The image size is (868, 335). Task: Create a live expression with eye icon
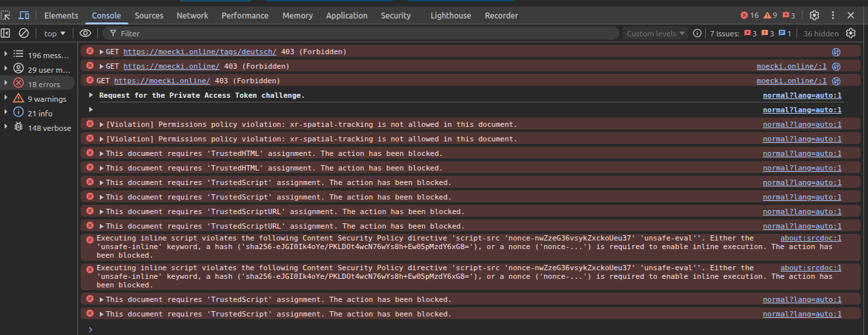point(85,33)
